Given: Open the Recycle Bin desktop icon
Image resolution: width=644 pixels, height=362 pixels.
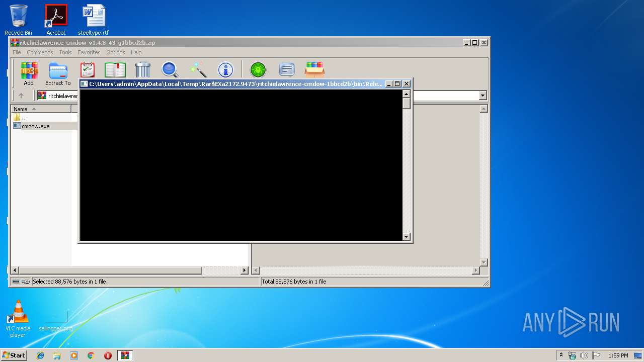Looking at the screenshot, I should coord(18,20).
